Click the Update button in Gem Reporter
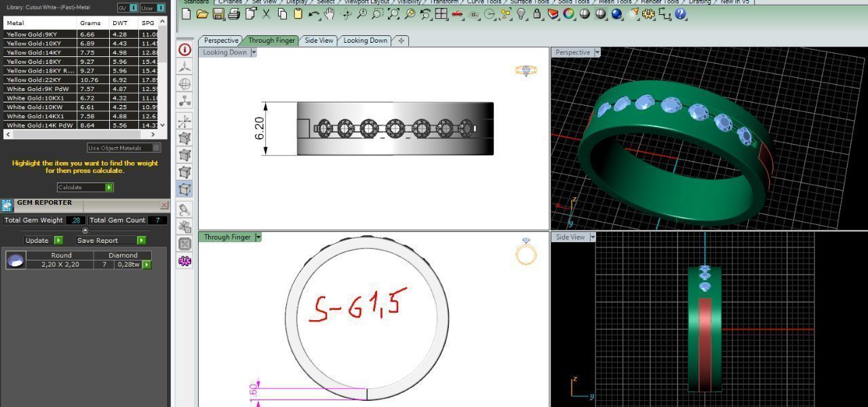 point(43,240)
